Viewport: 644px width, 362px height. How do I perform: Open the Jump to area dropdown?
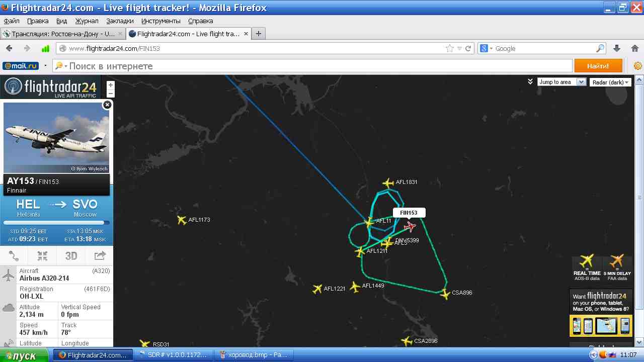point(562,82)
